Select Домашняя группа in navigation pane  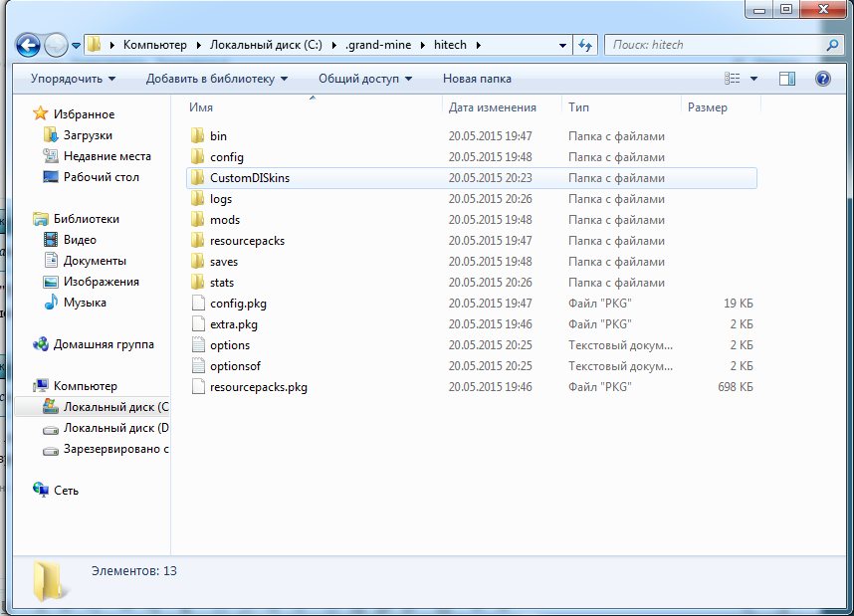(x=94, y=344)
